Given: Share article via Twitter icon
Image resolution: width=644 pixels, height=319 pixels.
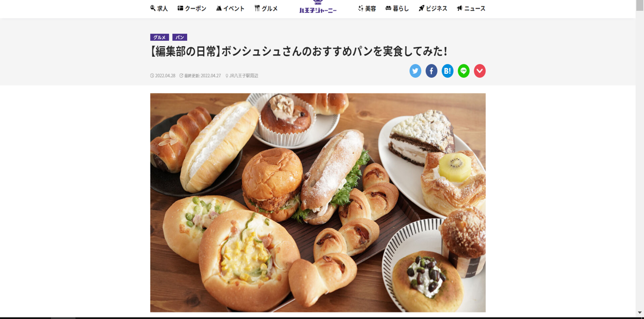Looking at the screenshot, I should (415, 71).
